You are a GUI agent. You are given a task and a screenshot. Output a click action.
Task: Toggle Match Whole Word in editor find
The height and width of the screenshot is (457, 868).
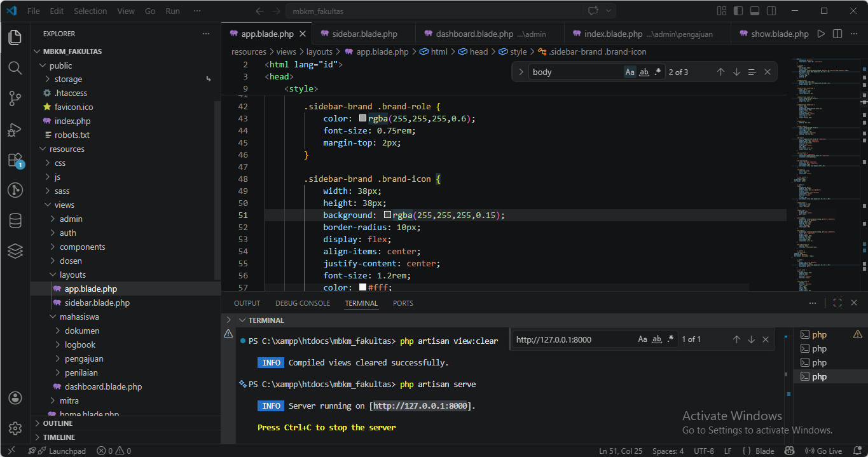[x=644, y=72]
